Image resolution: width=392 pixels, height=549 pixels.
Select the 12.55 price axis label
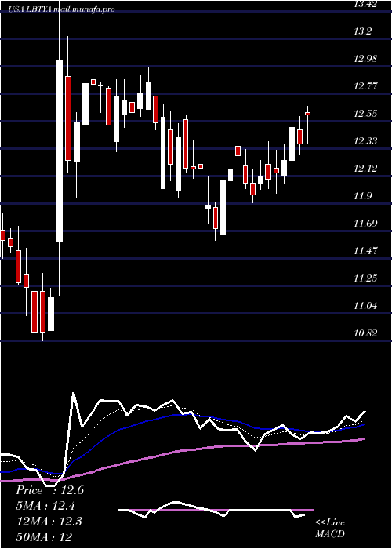366,114
